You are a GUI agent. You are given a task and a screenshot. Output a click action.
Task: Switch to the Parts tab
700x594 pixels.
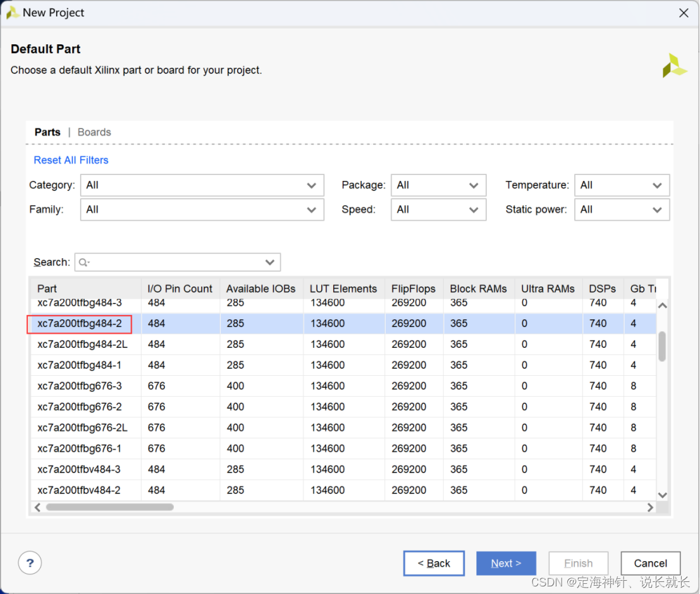(x=47, y=132)
